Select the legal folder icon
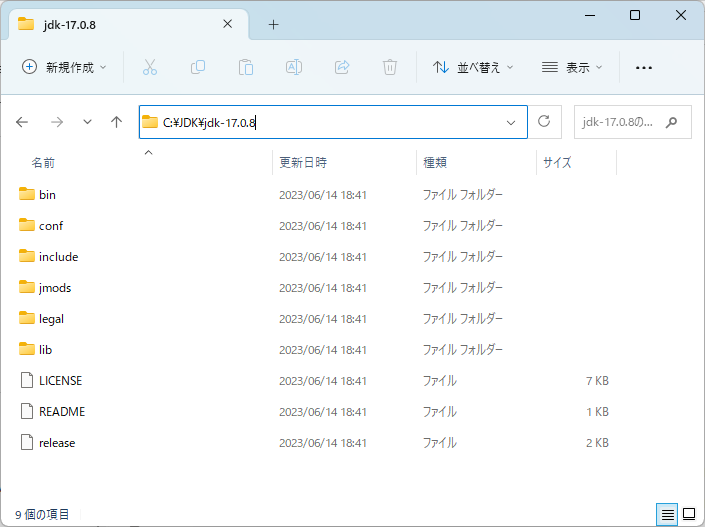The width and height of the screenshot is (705, 527). [x=27, y=318]
